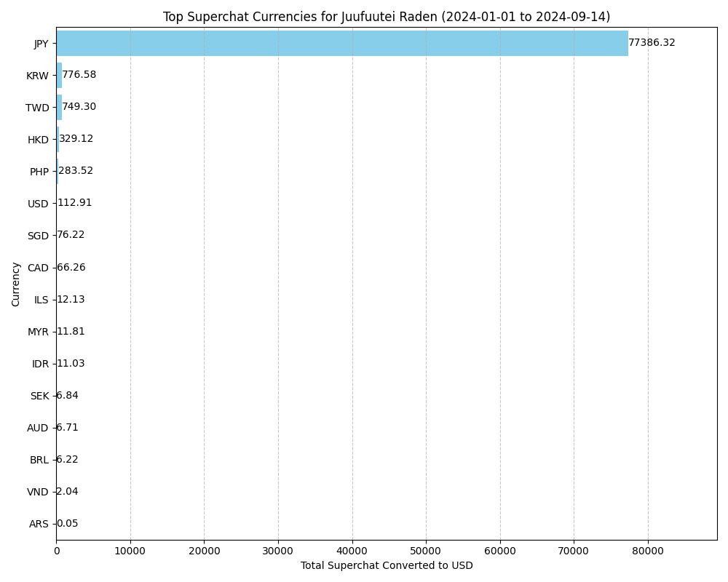Select the ILS currency label
Image resolution: width=728 pixels, height=582 pixels.
coord(41,300)
